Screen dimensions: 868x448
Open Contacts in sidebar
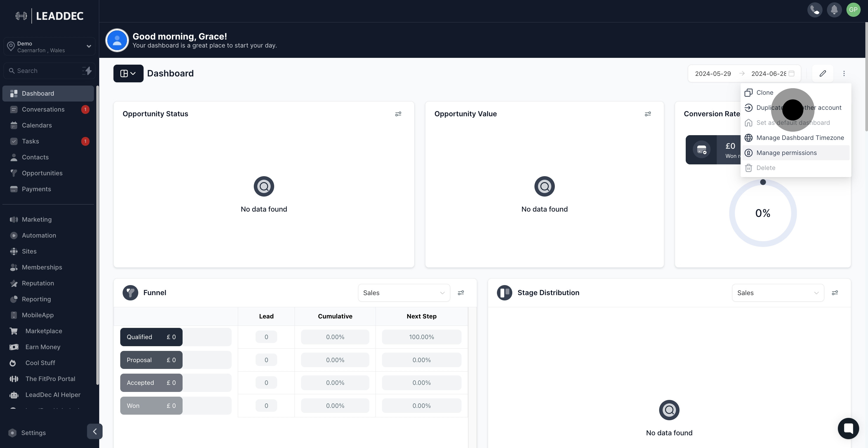coord(48,157)
